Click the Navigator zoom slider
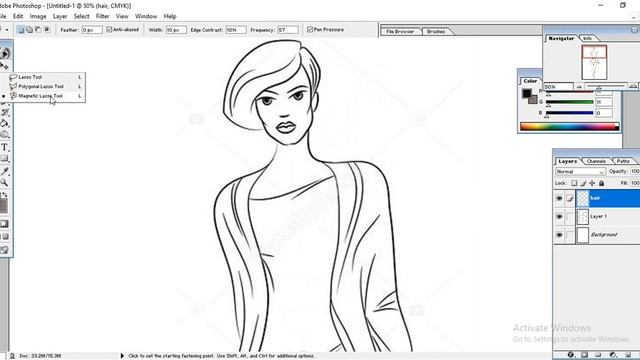 click(x=606, y=87)
